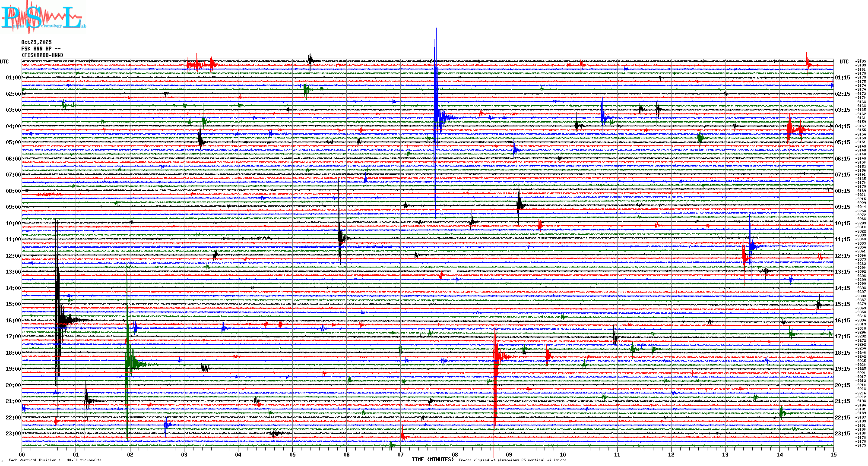The image size is (868, 466).
Task: Click the Traces clipped footnote text
Action: (512, 460)
